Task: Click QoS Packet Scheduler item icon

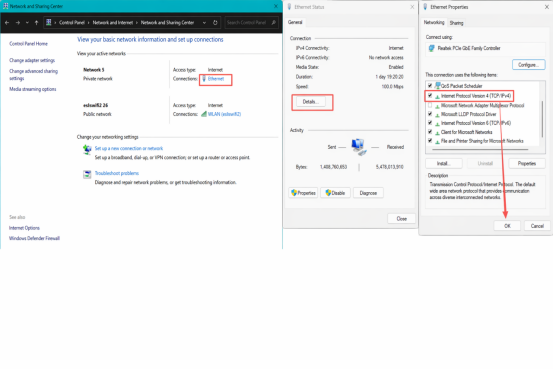Action: 437,86
